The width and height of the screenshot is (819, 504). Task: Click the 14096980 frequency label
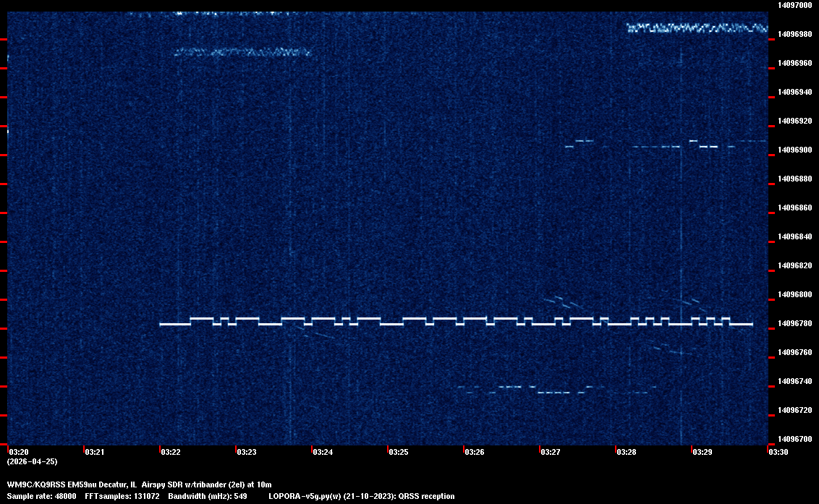point(794,34)
